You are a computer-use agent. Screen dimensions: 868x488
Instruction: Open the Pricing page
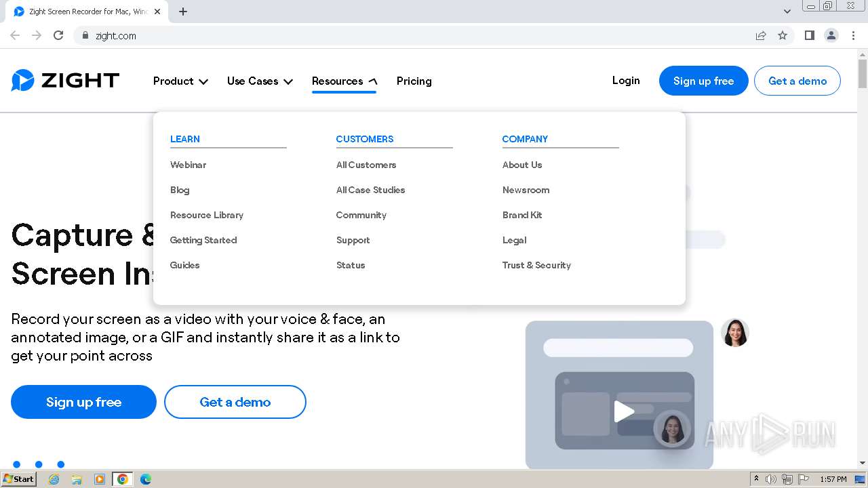pyautogui.click(x=414, y=81)
